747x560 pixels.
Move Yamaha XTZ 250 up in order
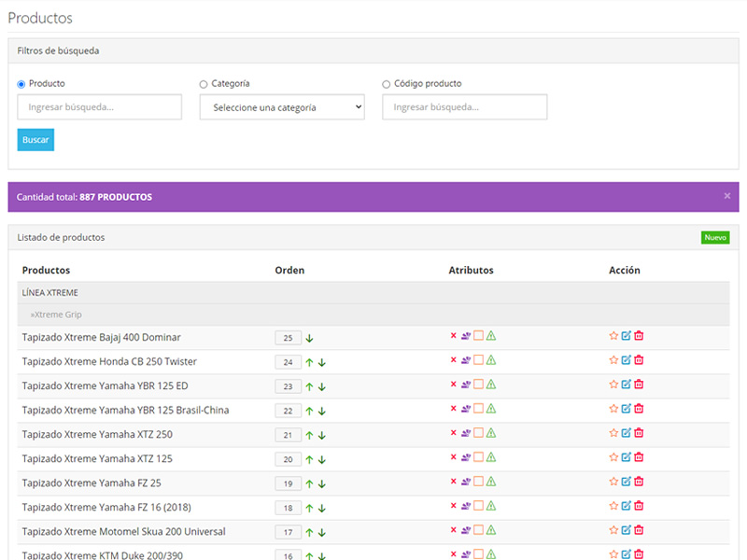(x=309, y=435)
